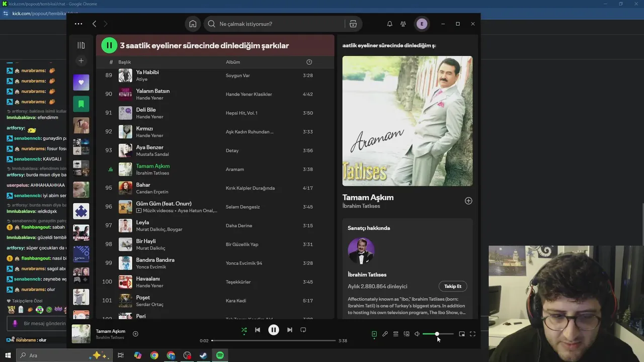This screenshot has height=362, width=644.
Task: Open İbrahim Tatlıses artist photo in Sanatçı hakkında
Action: click(361, 251)
